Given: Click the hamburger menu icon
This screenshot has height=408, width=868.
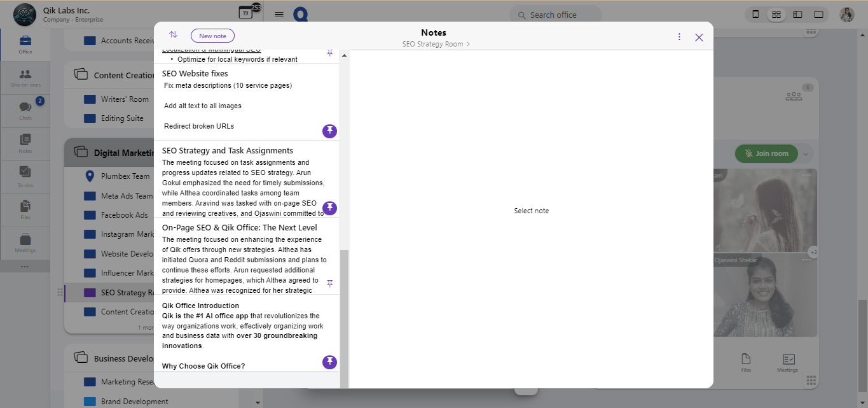Looking at the screenshot, I should (279, 15).
